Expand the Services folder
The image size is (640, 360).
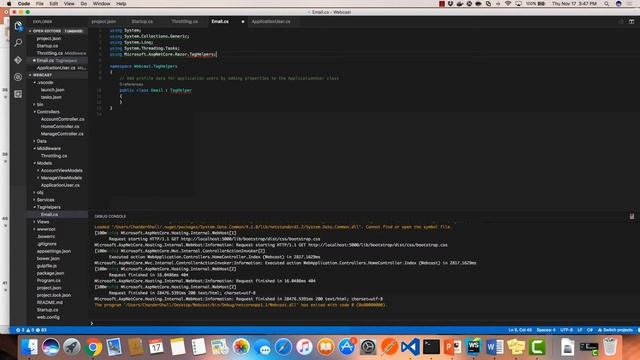pos(45,200)
